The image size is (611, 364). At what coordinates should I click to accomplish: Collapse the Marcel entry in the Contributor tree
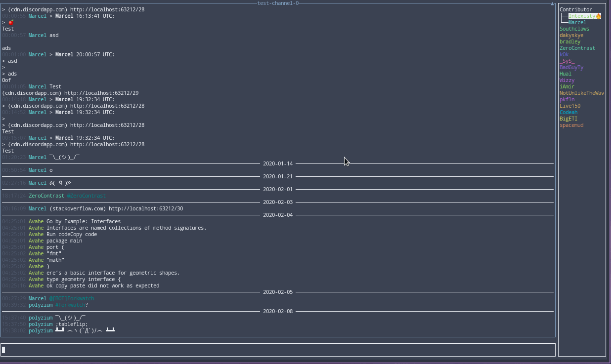[x=577, y=22]
